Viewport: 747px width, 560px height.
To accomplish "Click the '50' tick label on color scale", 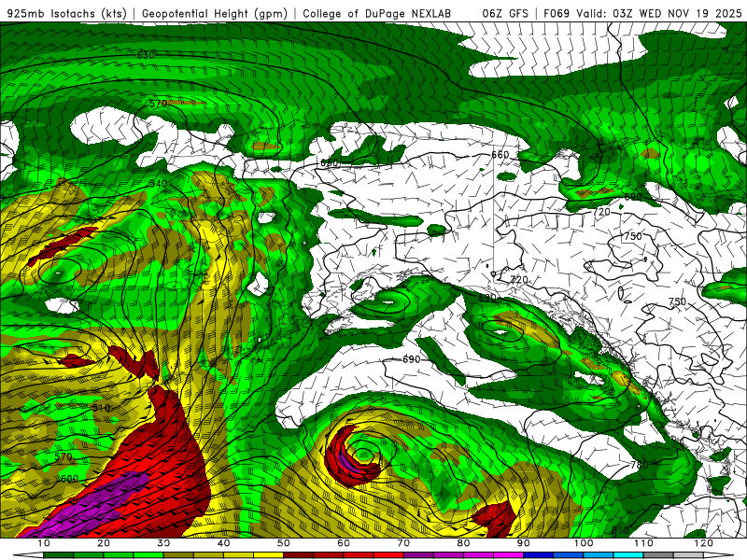I will click(284, 543).
